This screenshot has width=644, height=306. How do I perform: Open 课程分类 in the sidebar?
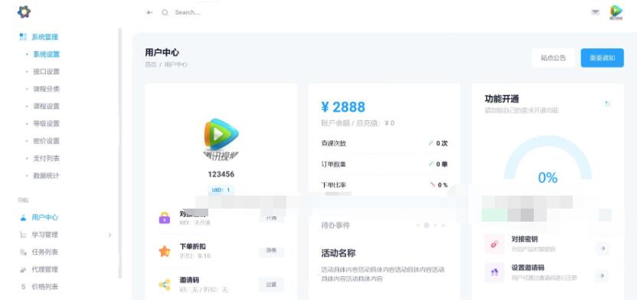pos(46,89)
